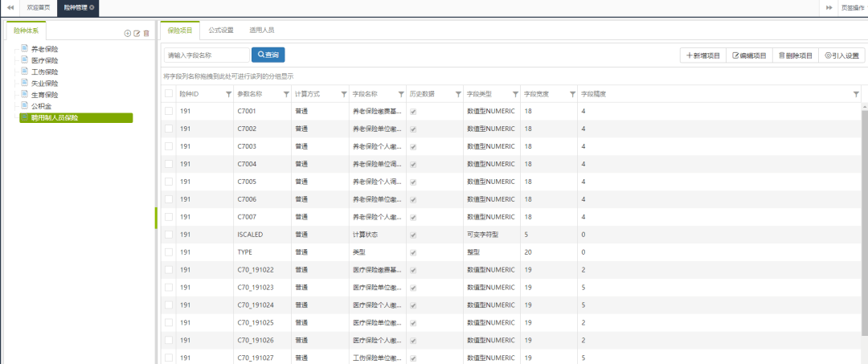Click the trash delete icon in 险种体系 panel
This screenshot has width=868, height=364.
(x=146, y=34)
